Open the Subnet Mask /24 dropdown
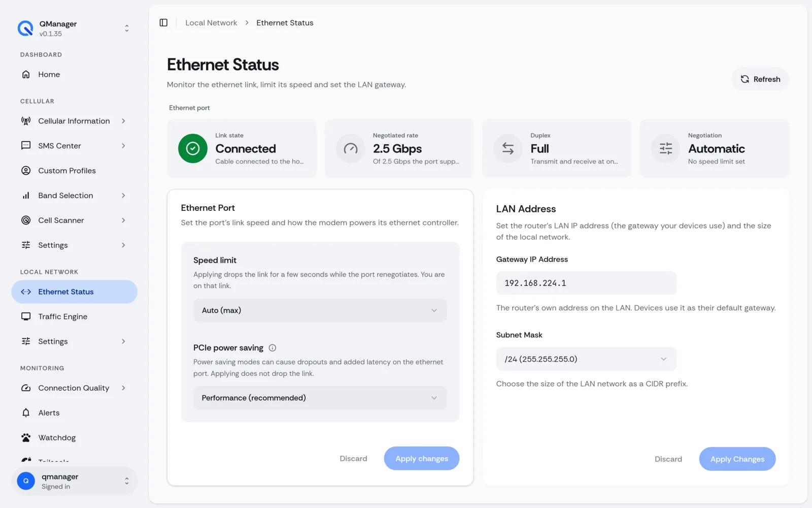 (586, 359)
